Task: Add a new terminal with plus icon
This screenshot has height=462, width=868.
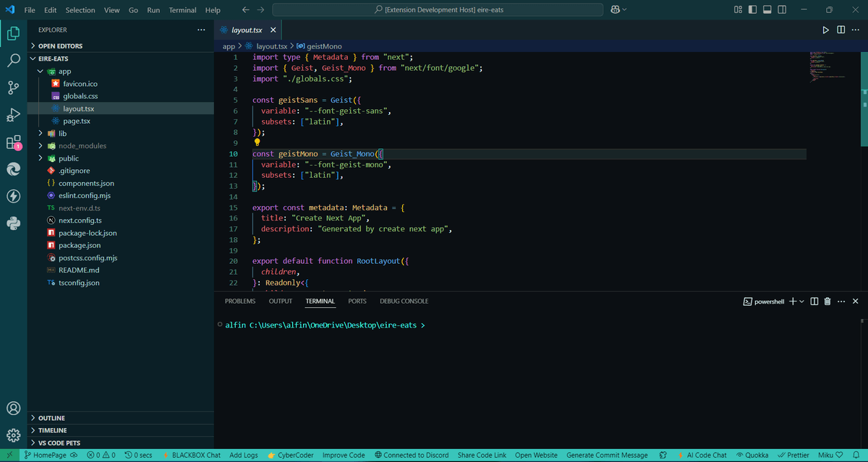Action: (792, 301)
